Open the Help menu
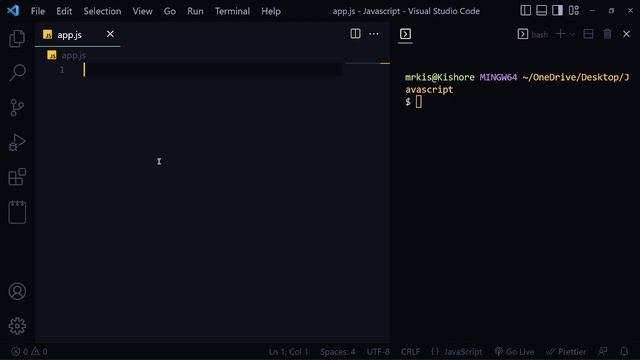This screenshot has width=640, height=360. click(271, 11)
